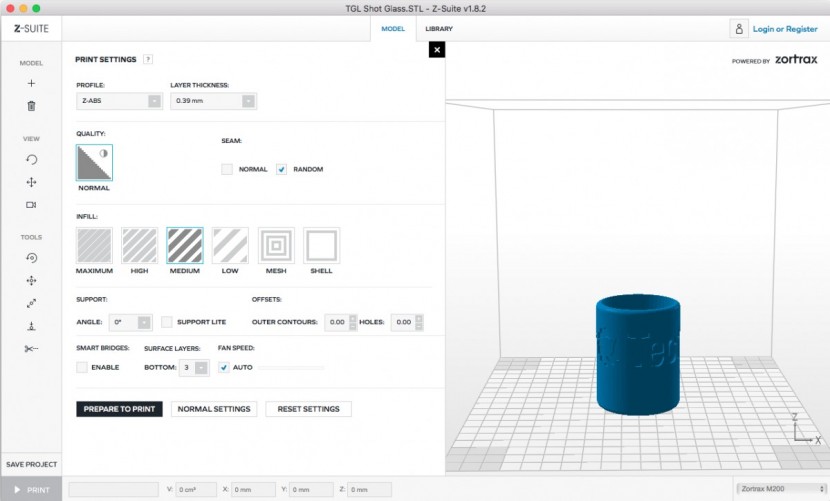830x501 pixels.
Task: Click the volume V readout field
Action: click(x=196, y=490)
